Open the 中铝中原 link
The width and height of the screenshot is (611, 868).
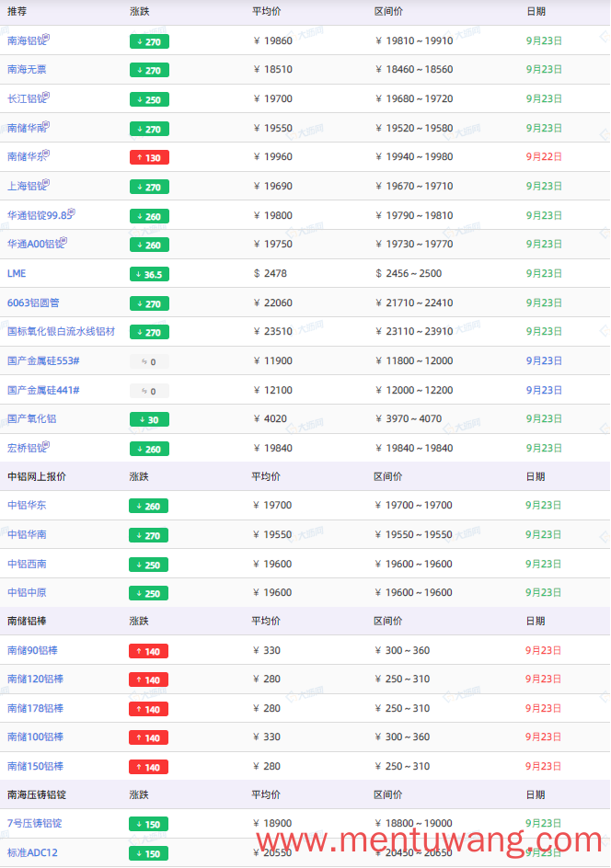[27, 593]
